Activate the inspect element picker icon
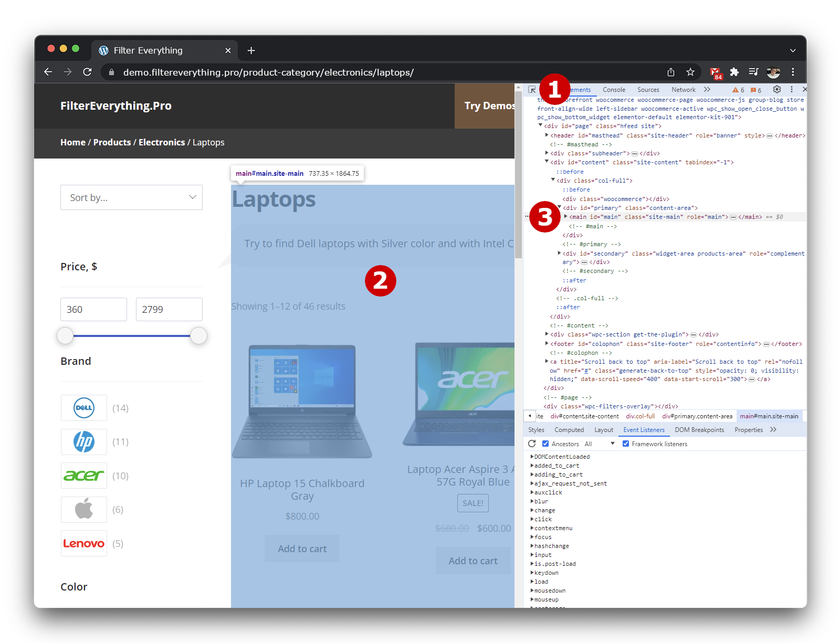Screen dimensions: 840x643 point(532,90)
